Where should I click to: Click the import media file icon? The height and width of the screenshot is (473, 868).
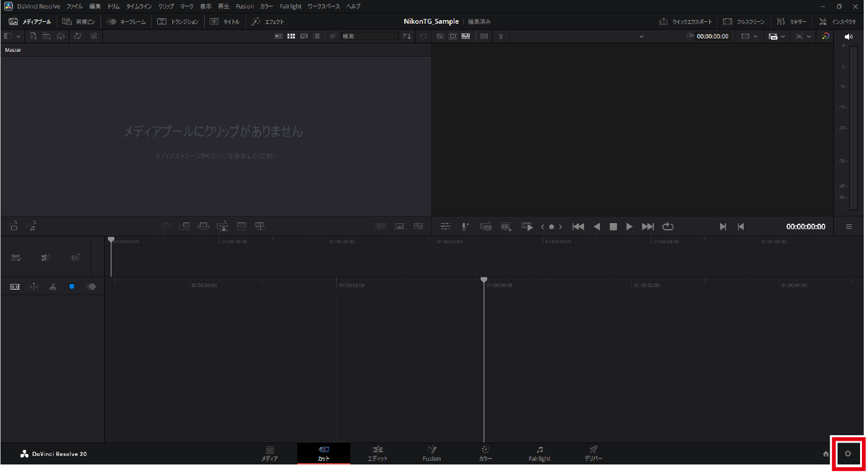click(x=34, y=37)
